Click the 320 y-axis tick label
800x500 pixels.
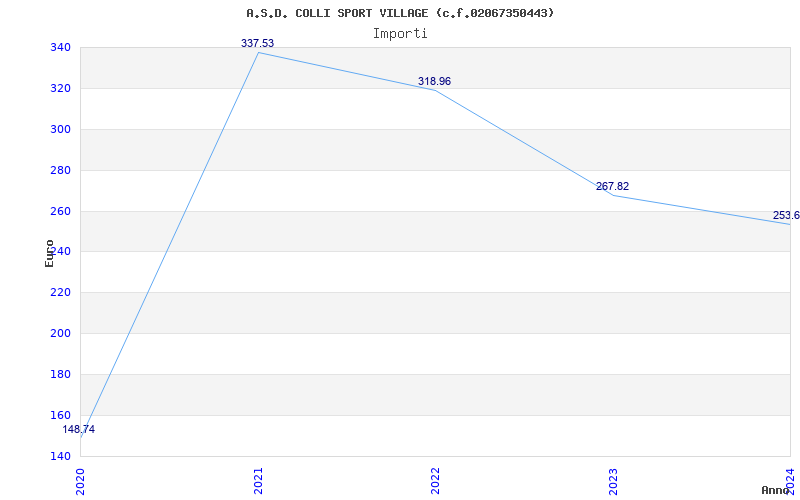tap(60, 88)
